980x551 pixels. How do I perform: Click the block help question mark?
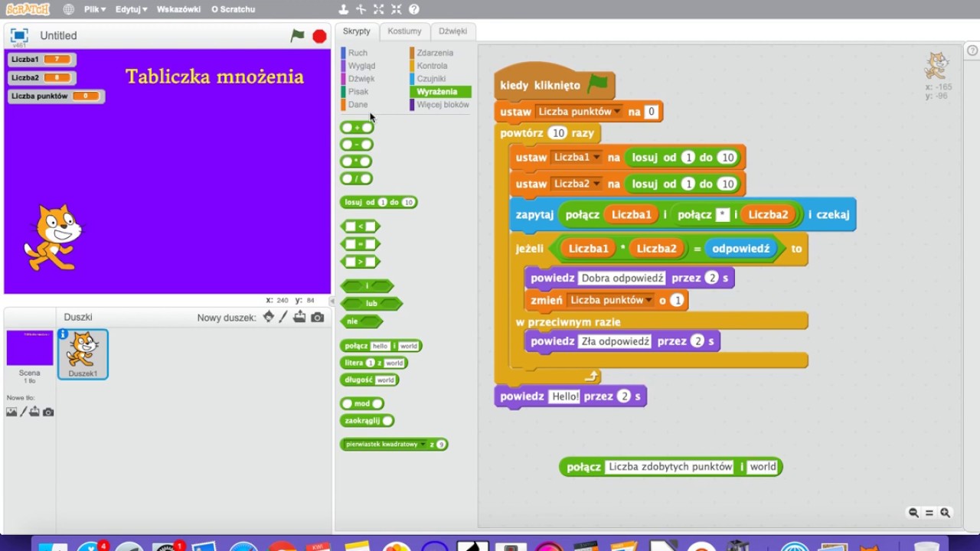point(414,9)
